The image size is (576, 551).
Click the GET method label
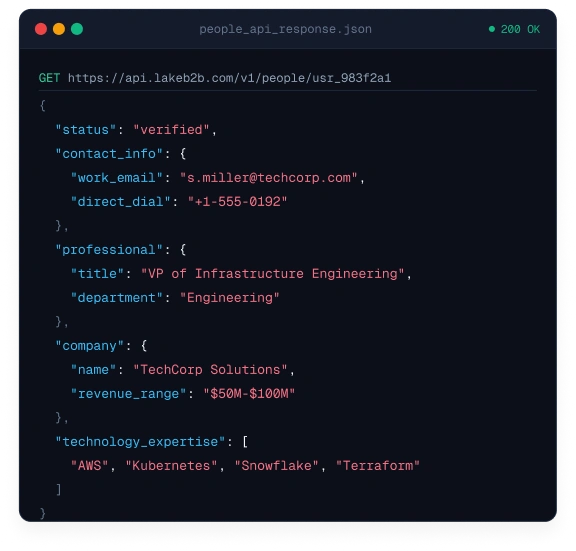pyautogui.click(x=49, y=78)
